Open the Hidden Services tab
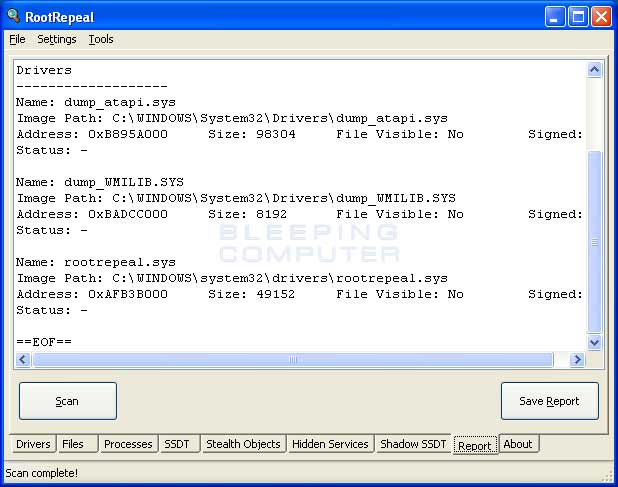This screenshot has height=487, width=618. pyautogui.click(x=330, y=444)
